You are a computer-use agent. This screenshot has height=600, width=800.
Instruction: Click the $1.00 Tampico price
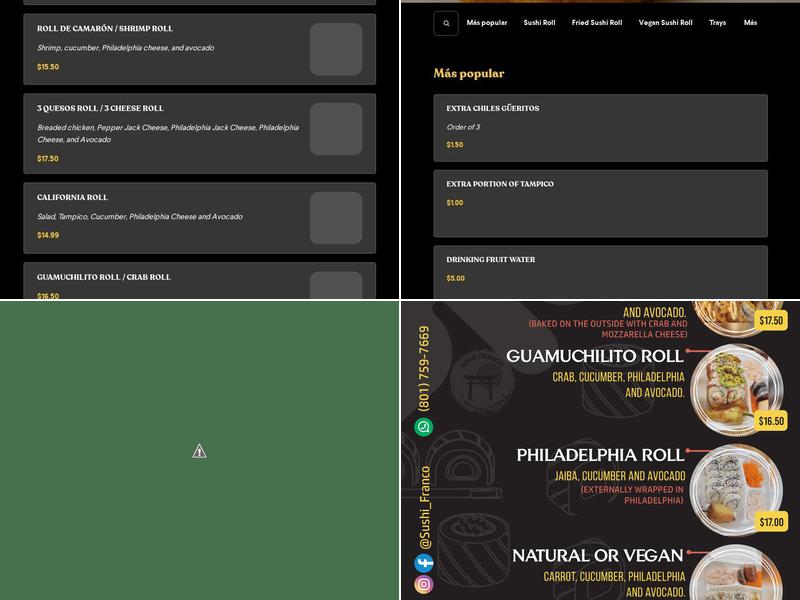pyautogui.click(x=455, y=203)
